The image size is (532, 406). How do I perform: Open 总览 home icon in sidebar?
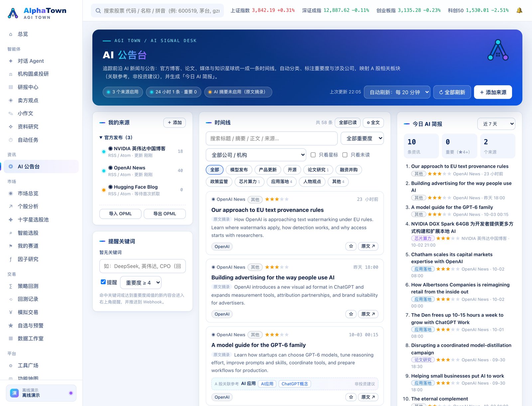(x=11, y=34)
